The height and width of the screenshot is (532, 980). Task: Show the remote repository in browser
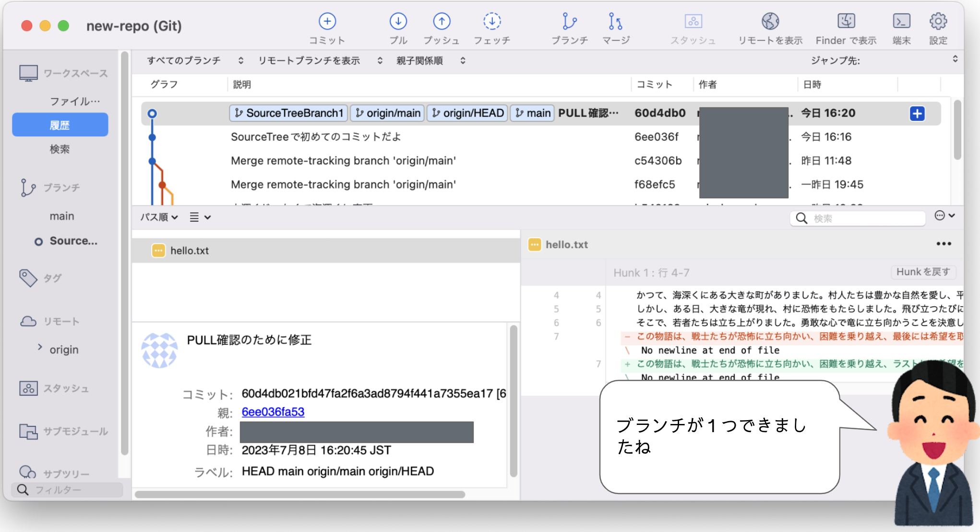pyautogui.click(x=769, y=26)
